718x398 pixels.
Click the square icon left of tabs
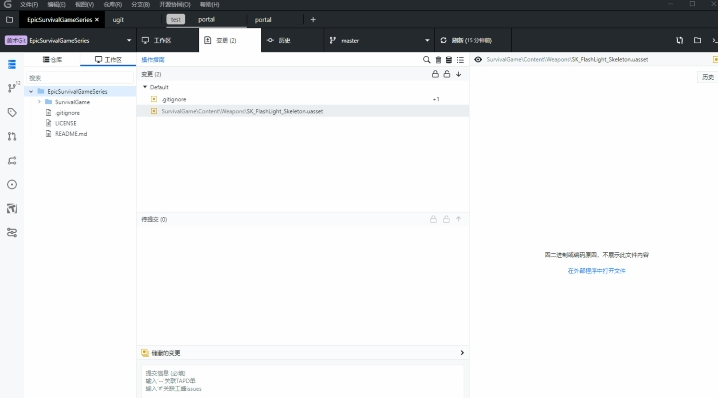(x=9, y=20)
